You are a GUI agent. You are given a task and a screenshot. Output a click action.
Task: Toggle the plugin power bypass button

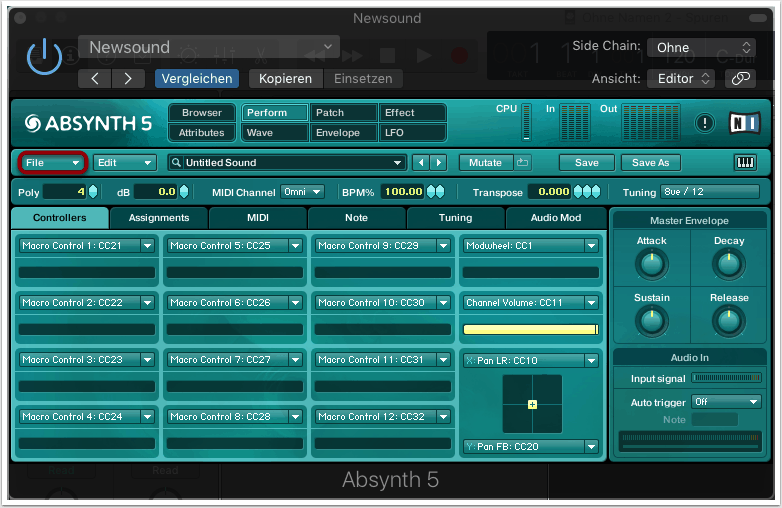click(x=44, y=57)
